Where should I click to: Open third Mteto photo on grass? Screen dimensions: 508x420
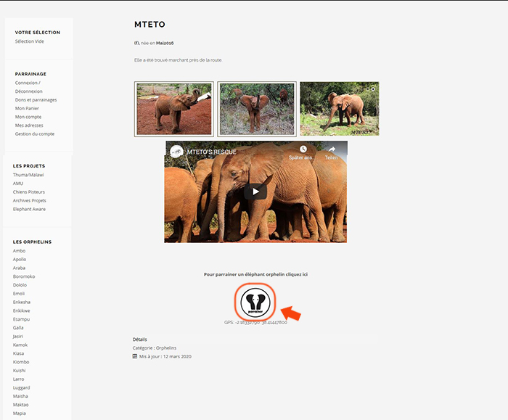(x=340, y=109)
